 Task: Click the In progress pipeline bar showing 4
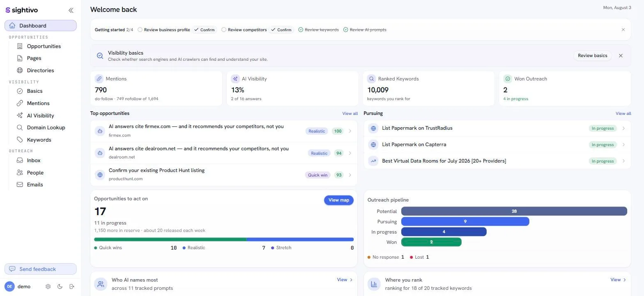(444, 232)
